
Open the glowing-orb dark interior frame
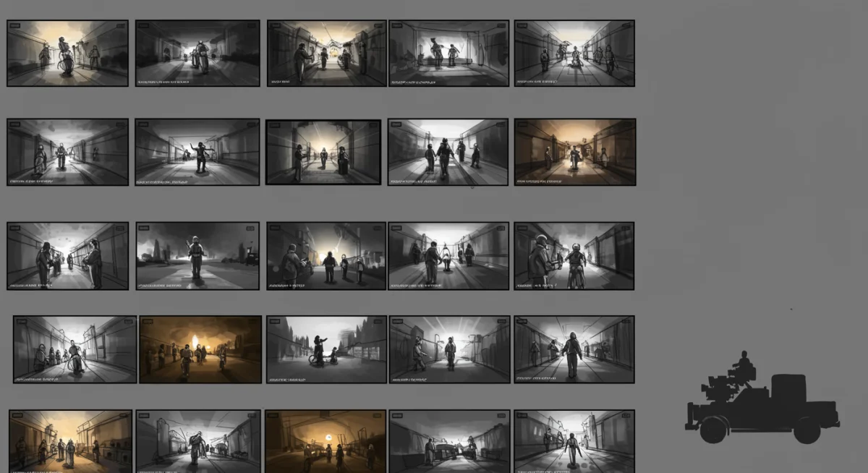pos(325,440)
